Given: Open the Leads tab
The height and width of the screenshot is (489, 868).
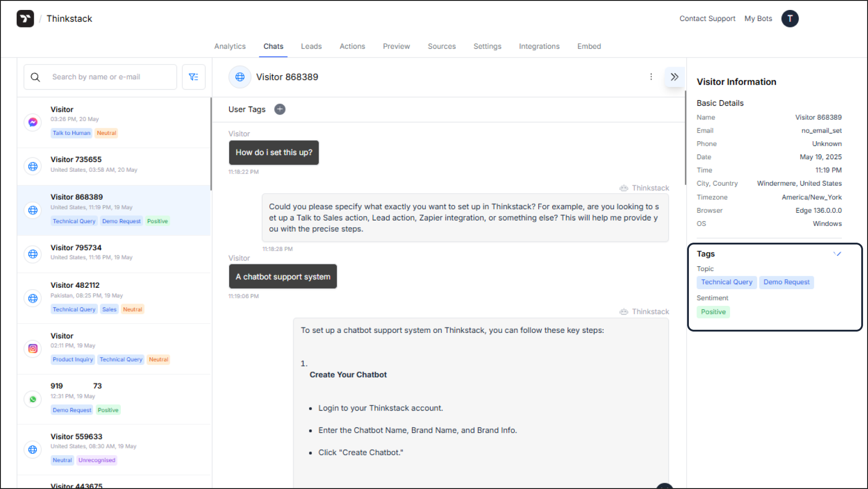Looking at the screenshot, I should click(x=311, y=46).
